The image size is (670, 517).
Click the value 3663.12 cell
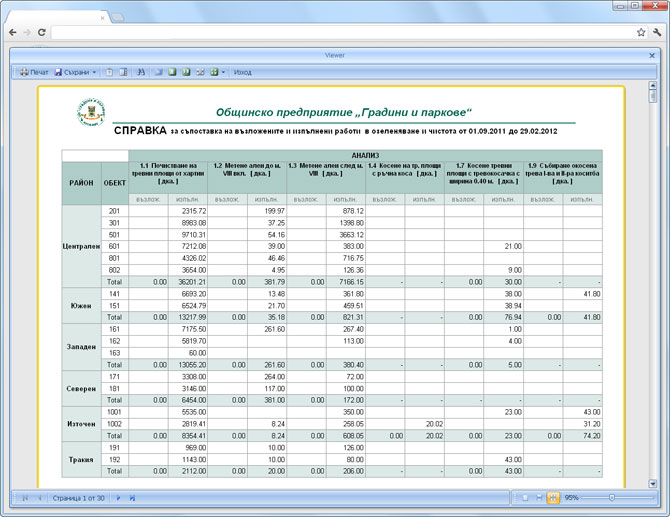click(x=346, y=235)
